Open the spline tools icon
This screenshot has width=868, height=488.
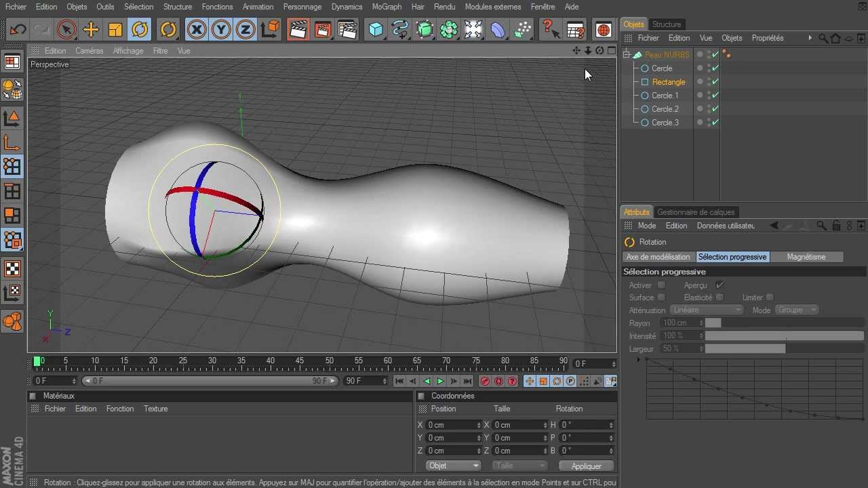(400, 30)
